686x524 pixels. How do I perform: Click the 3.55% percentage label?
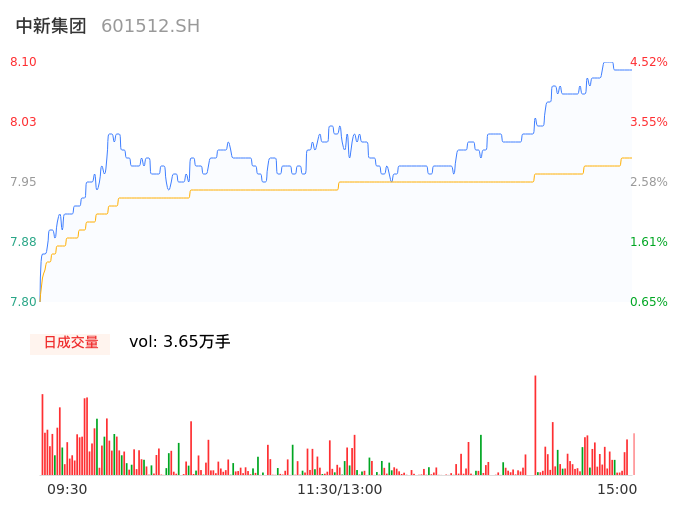(x=648, y=122)
